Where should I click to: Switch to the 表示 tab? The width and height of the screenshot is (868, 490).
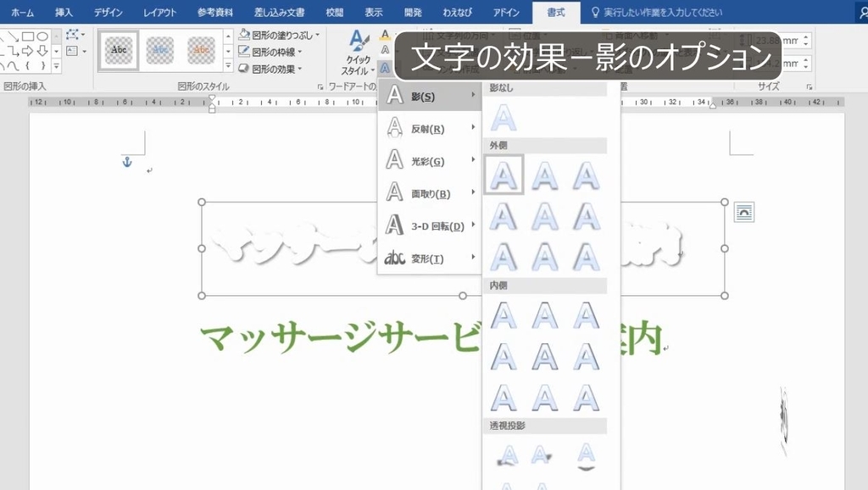(x=374, y=12)
